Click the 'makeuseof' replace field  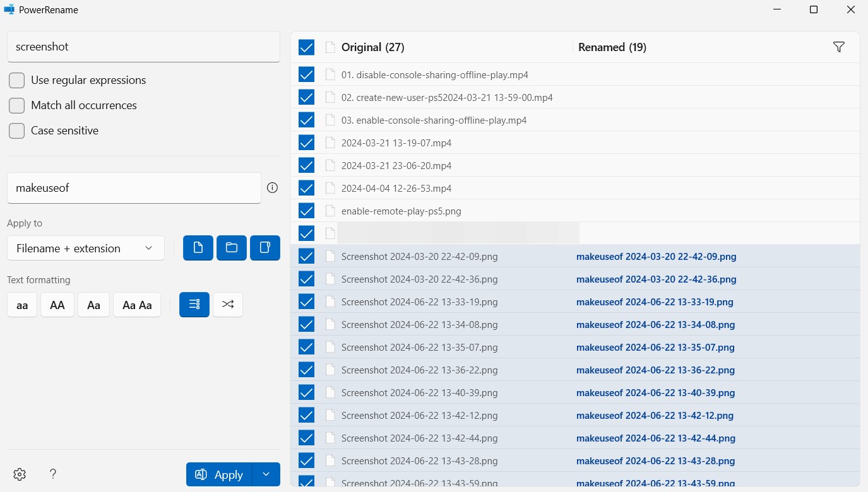(134, 188)
